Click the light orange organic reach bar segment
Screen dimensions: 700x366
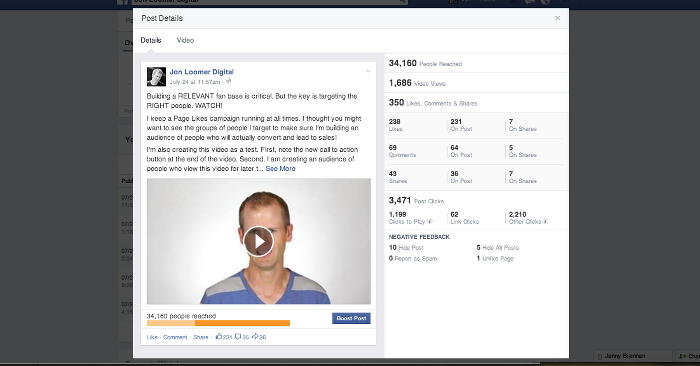point(171,323)
